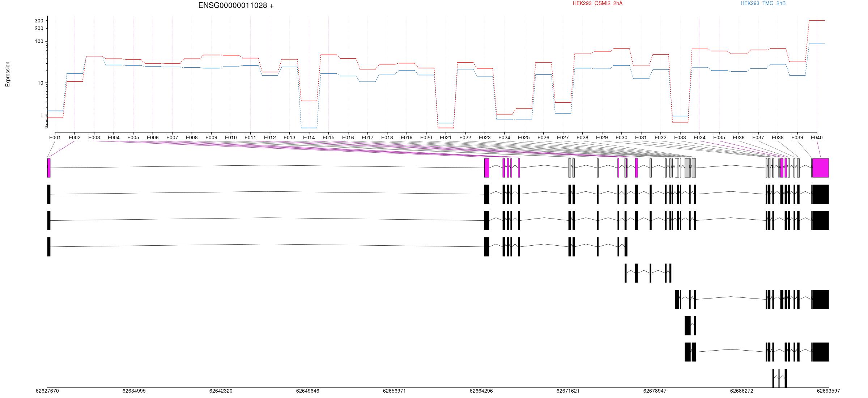Screen dimensions: 868x398
Task: Click exon label E002
Action: pyautogui.click(x=75, y=137)
